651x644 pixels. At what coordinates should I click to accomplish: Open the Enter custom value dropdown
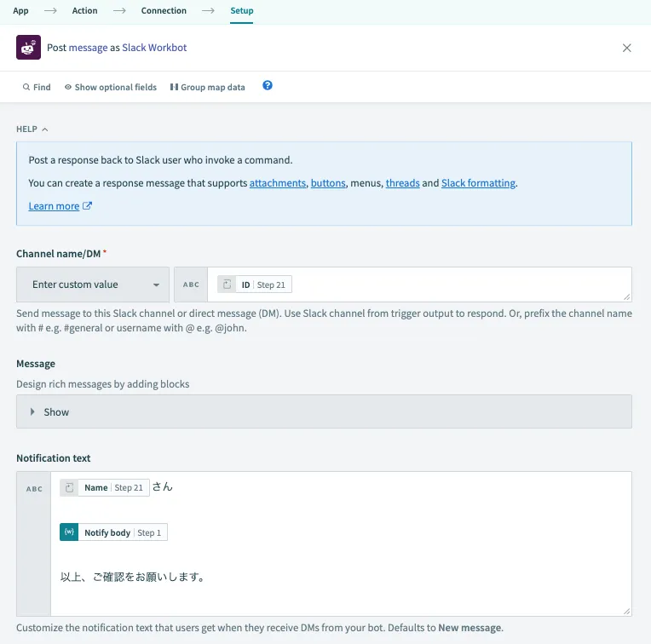93,285
